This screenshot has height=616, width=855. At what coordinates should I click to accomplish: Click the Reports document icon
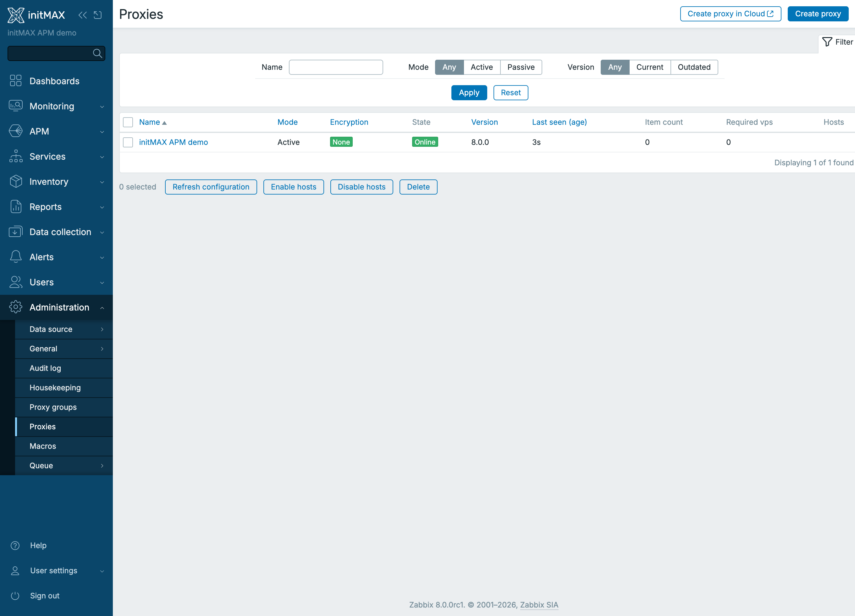tap(16, 206)
